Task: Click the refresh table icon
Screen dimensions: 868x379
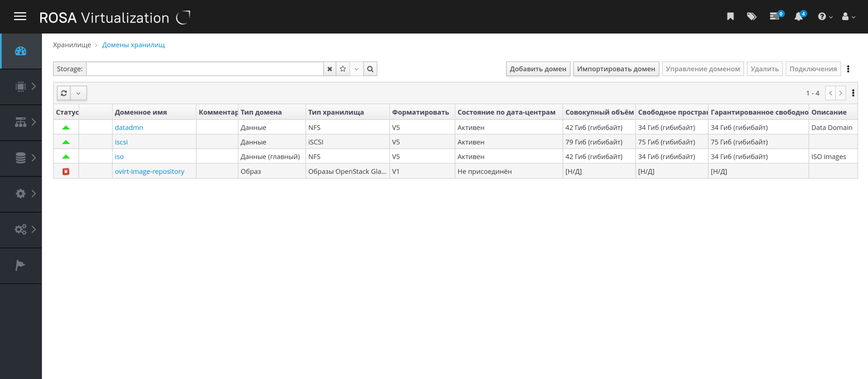Action: tap(64, 93)
